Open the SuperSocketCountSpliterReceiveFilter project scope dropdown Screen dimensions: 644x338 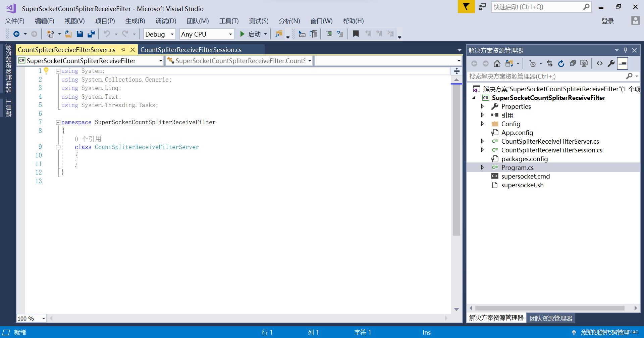tap(91, 61)
